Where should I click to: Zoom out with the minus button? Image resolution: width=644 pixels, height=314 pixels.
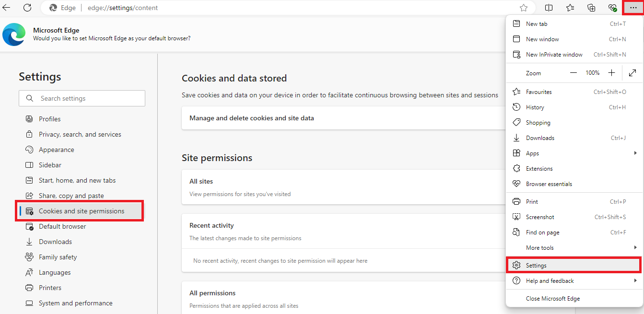tap(574, 73)
